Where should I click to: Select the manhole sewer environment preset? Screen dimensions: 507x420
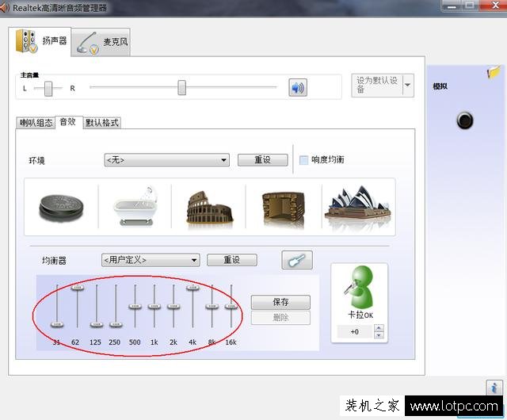[x=61, y=208]
